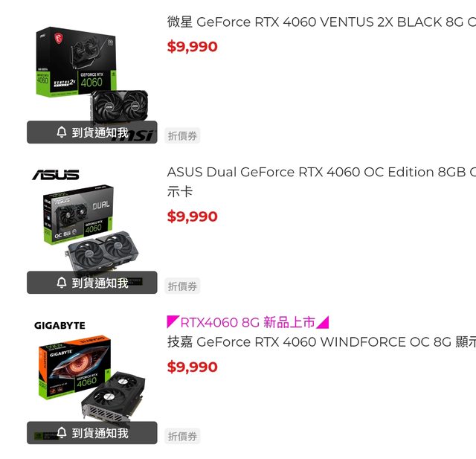
Task: Click the bell icon on ASUS restock button
Action: (62, 283)
